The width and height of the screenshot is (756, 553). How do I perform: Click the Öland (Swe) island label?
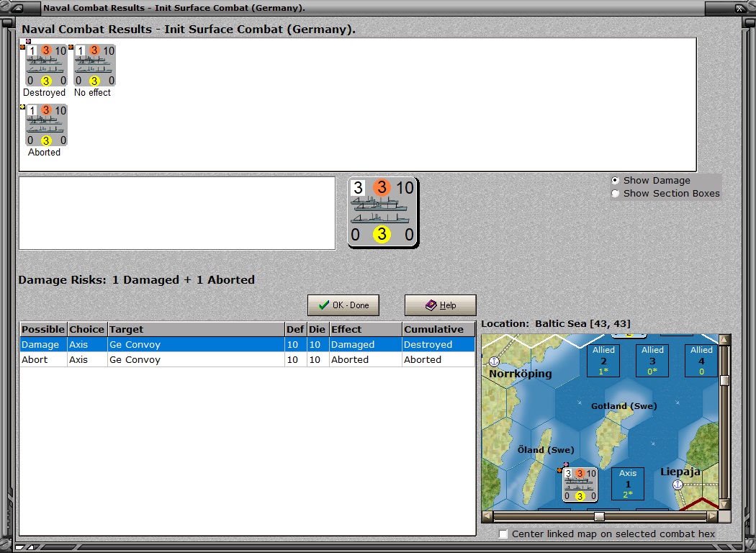coord(546,450)
